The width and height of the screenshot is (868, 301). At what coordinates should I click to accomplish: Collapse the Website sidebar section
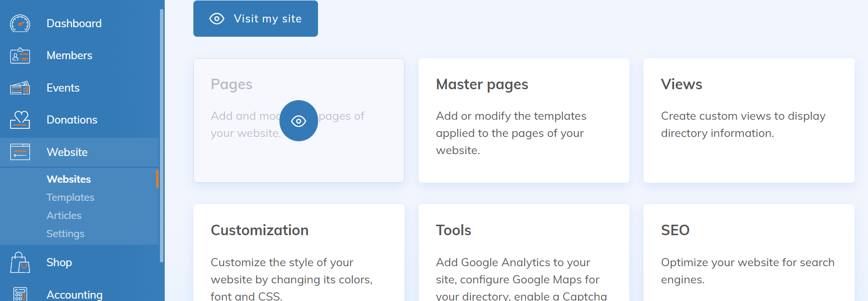click(x=67, y=152)
